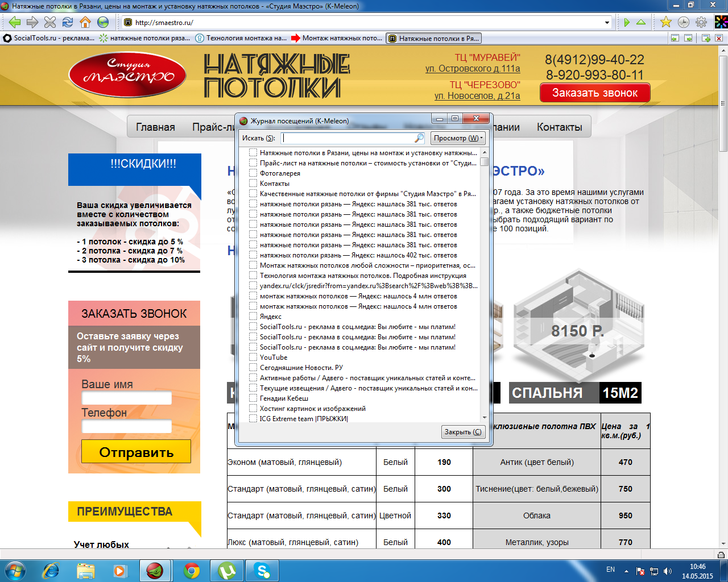Click the colorful throbber icon in the top right
728x582 pixels.
click(x=721, y=22)
